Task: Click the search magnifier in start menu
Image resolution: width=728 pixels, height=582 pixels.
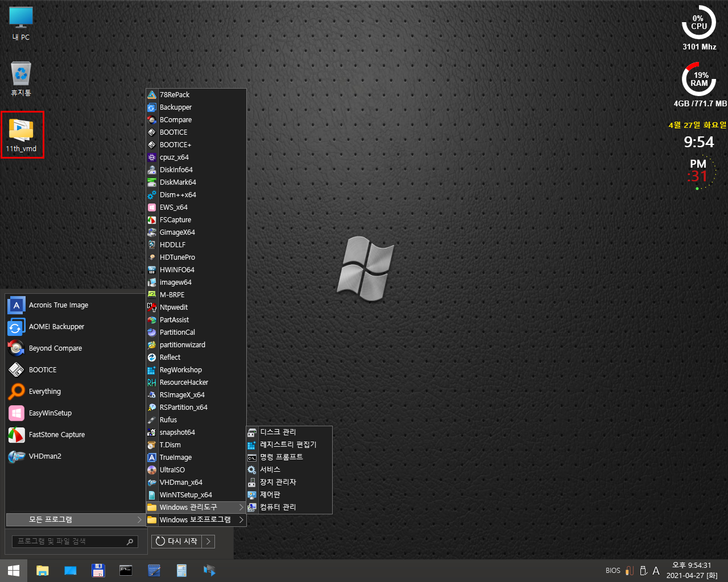Action: click(130, 542)
